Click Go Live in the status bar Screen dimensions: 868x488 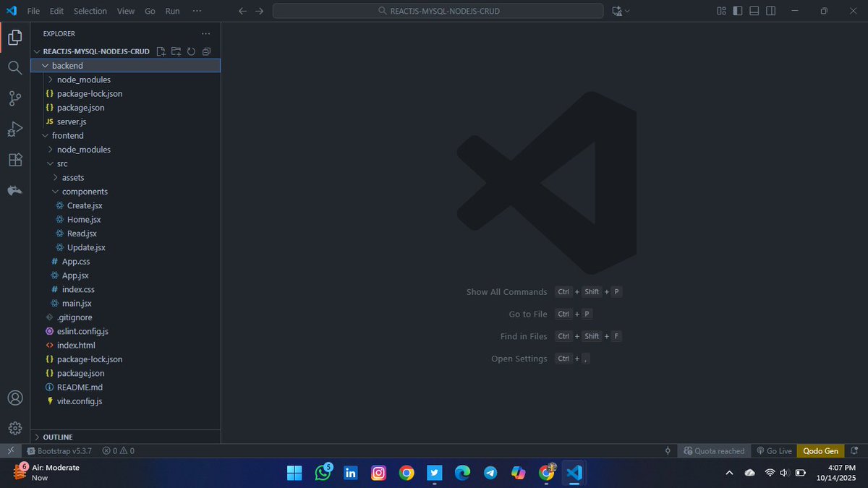point(774,450)
